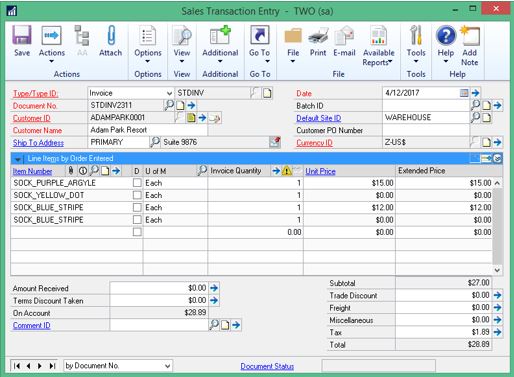Toggle D checkbox for the $12.00 SOCK_BLUE_STRIPE row
Image resolution: width=514 pixels, height=377 pixels.
137,207
